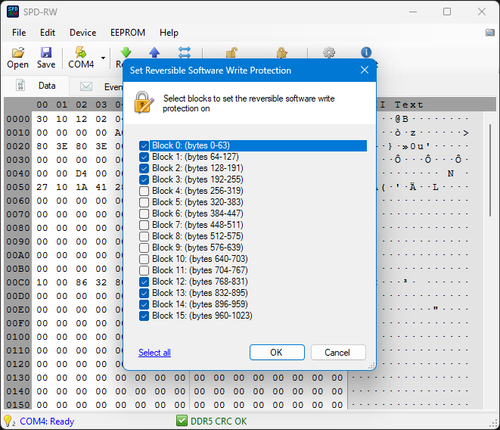The width and height of the screenshot is (500, 430).
Task: Click the settings gear toolbar icon
Action: pos(329,53)
